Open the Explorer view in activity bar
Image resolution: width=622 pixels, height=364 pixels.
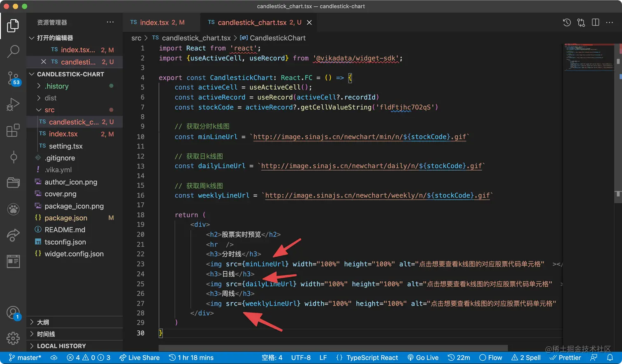coord(13,26)
